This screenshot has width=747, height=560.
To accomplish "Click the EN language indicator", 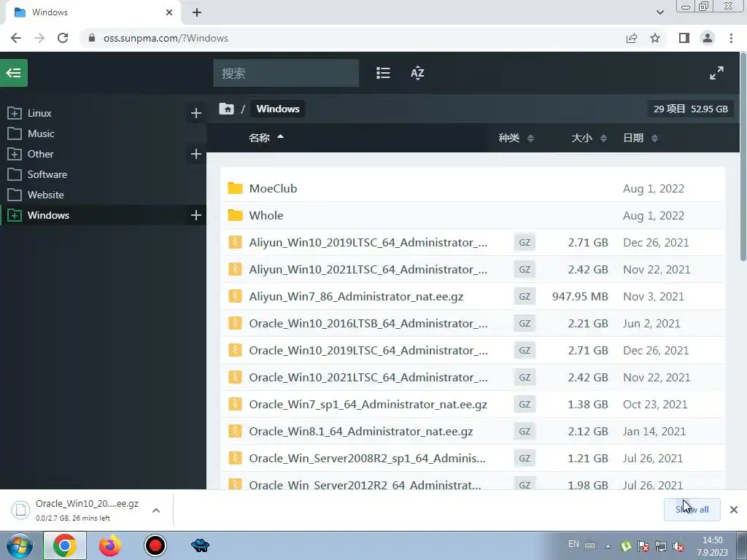I will [573, 544].
